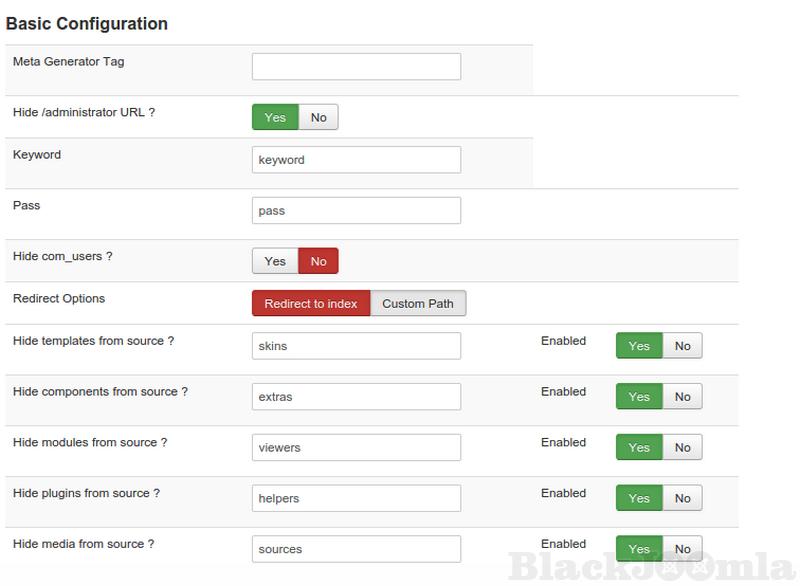
Task: Click the modules source field "viewers"
Action: click(x=356, y=448)
